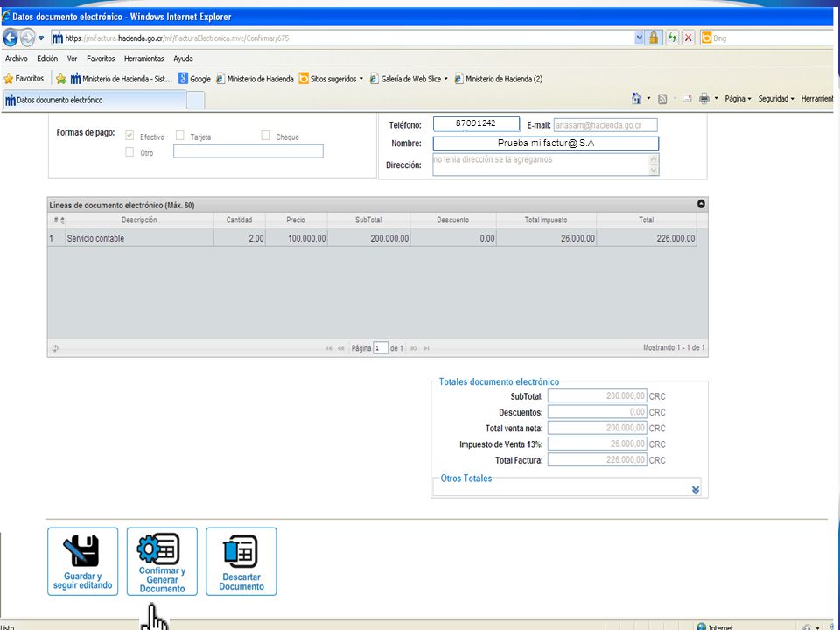Click the SubTotal totals field

click(598, 395)
